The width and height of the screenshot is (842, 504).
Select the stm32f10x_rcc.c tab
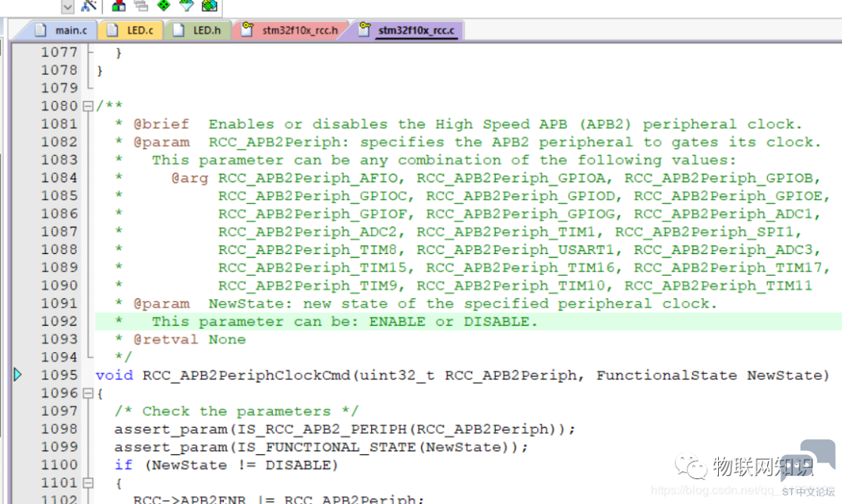point(417,30)
